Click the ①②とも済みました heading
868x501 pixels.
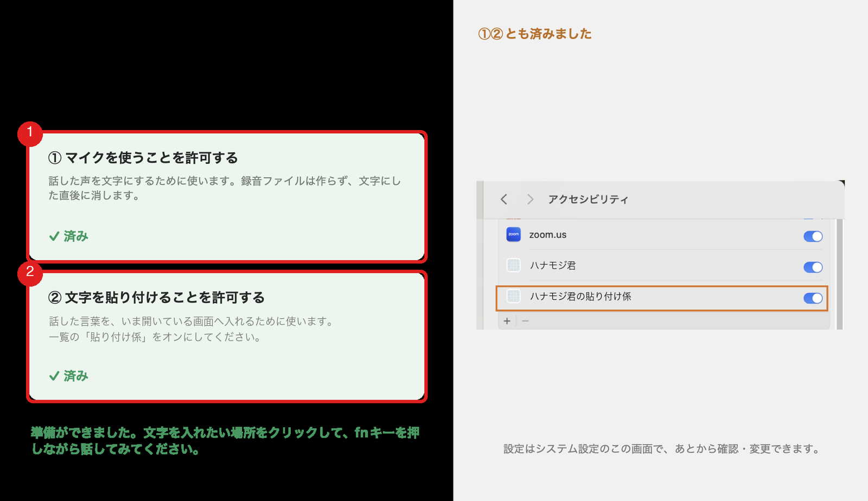[535, 34]
